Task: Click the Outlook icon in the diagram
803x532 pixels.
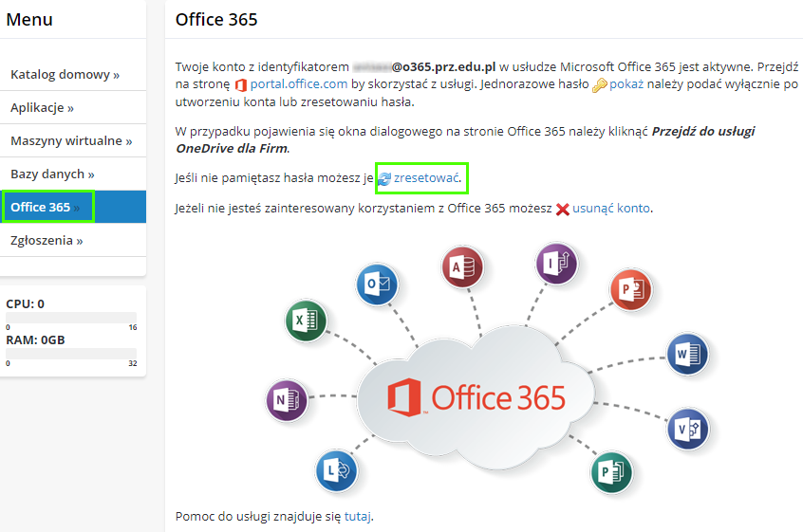Action: click(x=377, y=284)
